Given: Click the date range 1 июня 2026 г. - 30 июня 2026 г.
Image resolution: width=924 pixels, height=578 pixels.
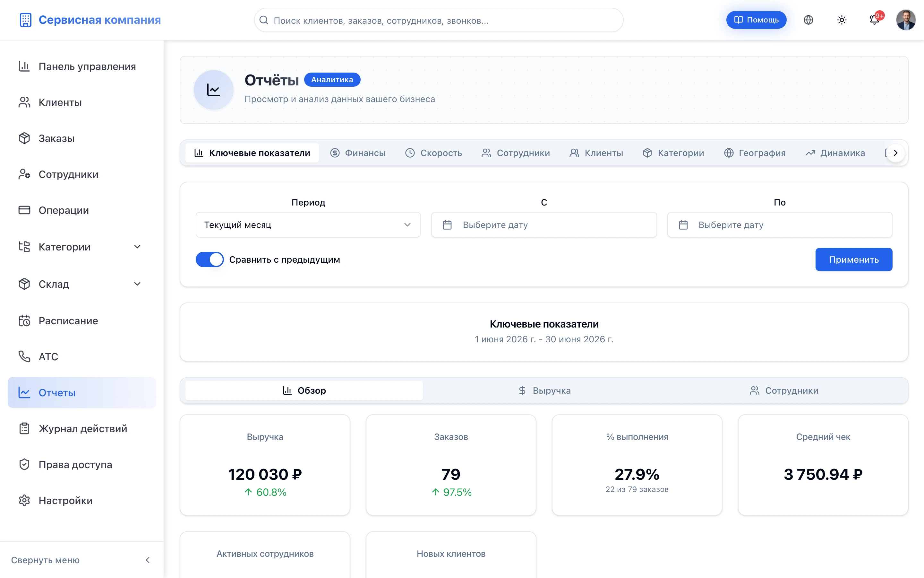Looking at the screenshot, I should pyautogui.click(x=544, y=339).
